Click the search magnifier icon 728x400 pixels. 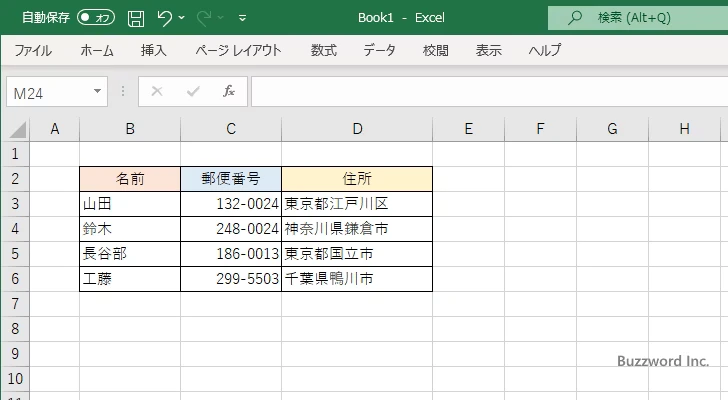click(x=575, y=18)
